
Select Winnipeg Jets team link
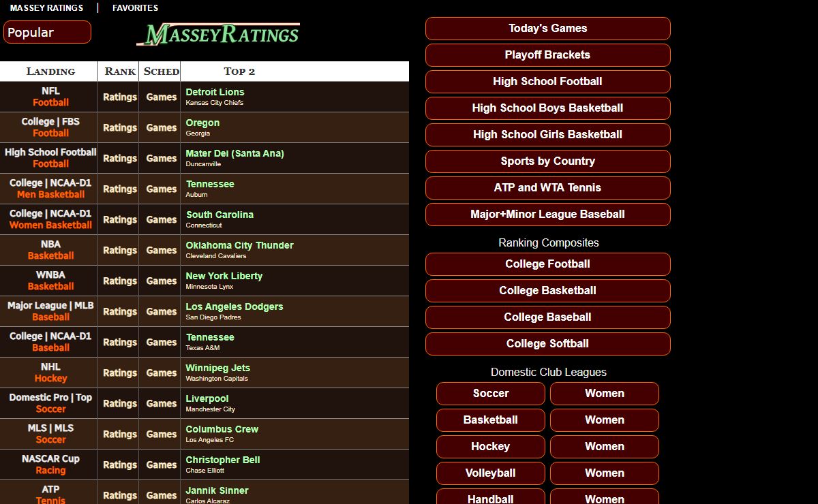point(217,368)
